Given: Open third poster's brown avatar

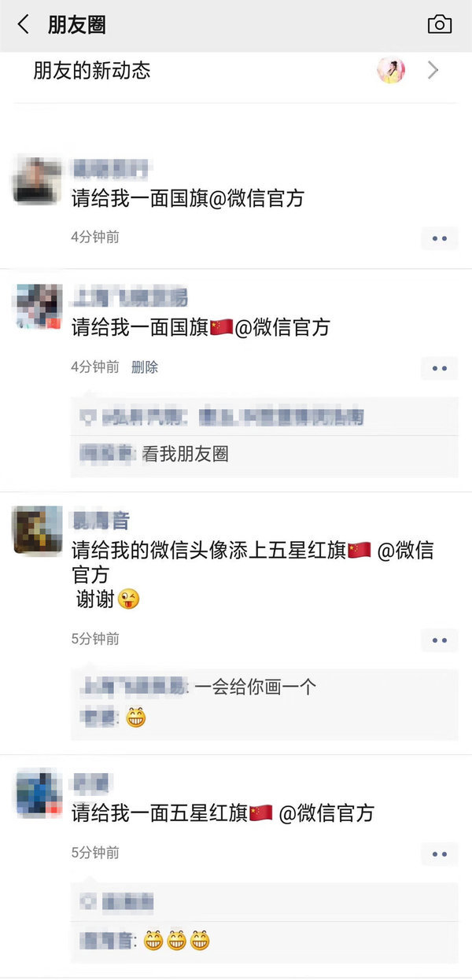Looking at the screenshot, I should [x=39, y=530].
